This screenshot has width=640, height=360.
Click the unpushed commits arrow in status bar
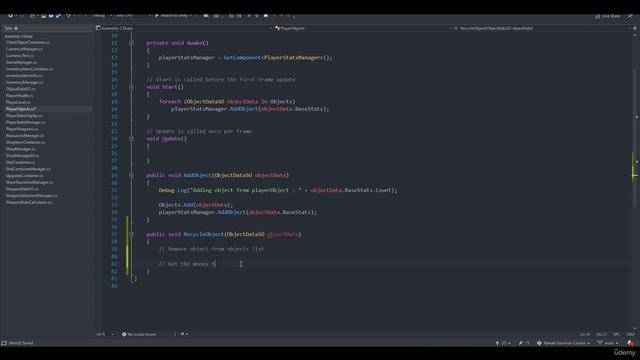pyautogui.click(x=503, y=343)
